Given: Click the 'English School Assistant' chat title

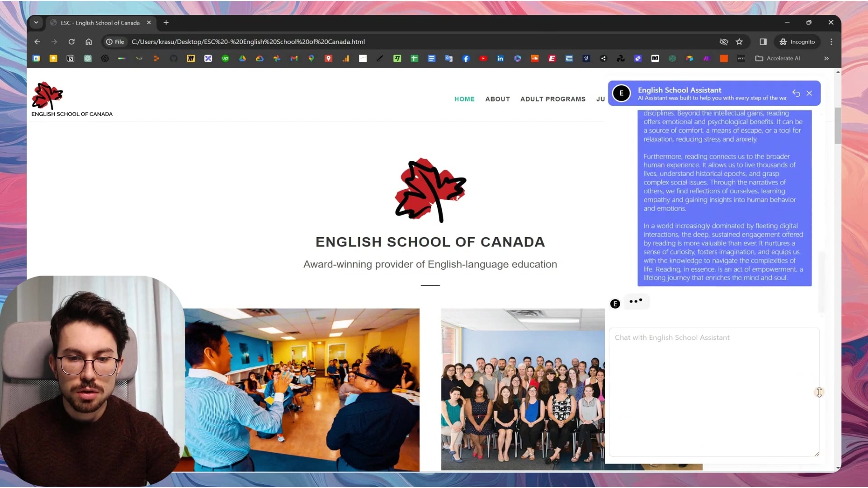Looking at the screenshot, I should tap(679, 90).
